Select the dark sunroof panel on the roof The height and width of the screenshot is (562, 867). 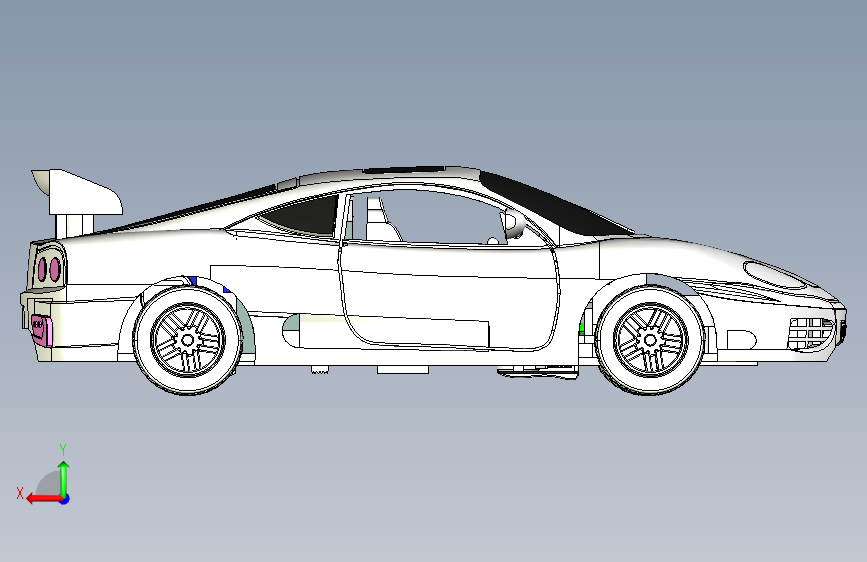[405, 169]
